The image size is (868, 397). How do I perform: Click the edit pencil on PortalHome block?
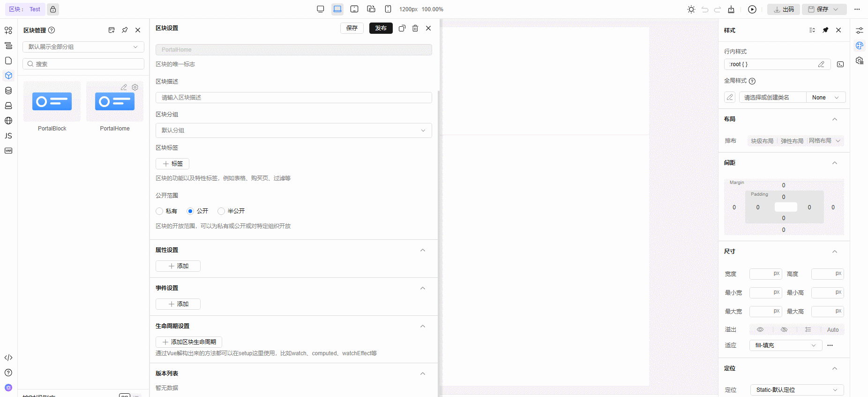124,87
